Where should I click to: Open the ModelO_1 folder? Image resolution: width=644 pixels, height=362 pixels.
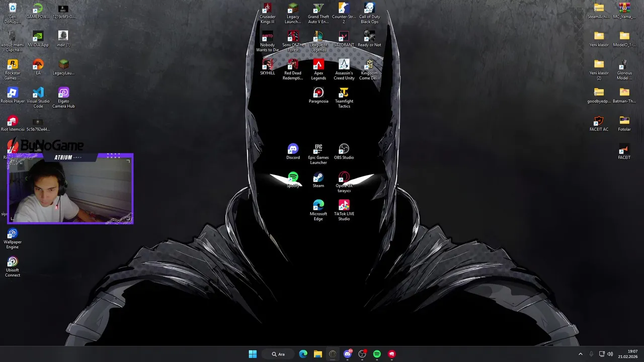(624, 39)
